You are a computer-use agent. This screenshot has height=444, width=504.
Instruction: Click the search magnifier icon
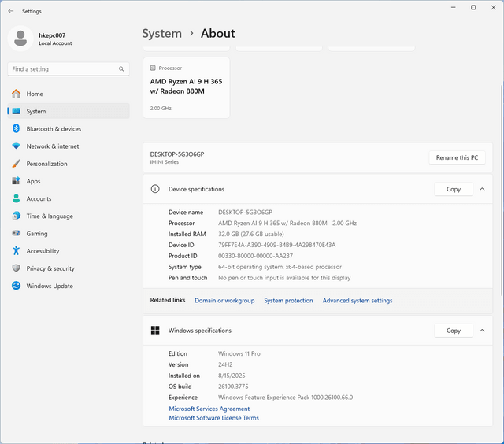121,68
